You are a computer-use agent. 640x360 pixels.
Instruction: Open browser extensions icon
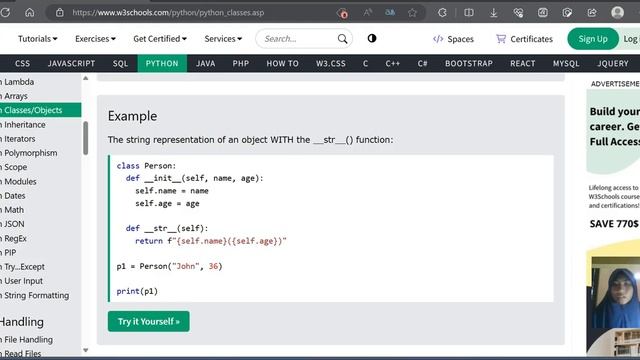[x=442, y=13]
